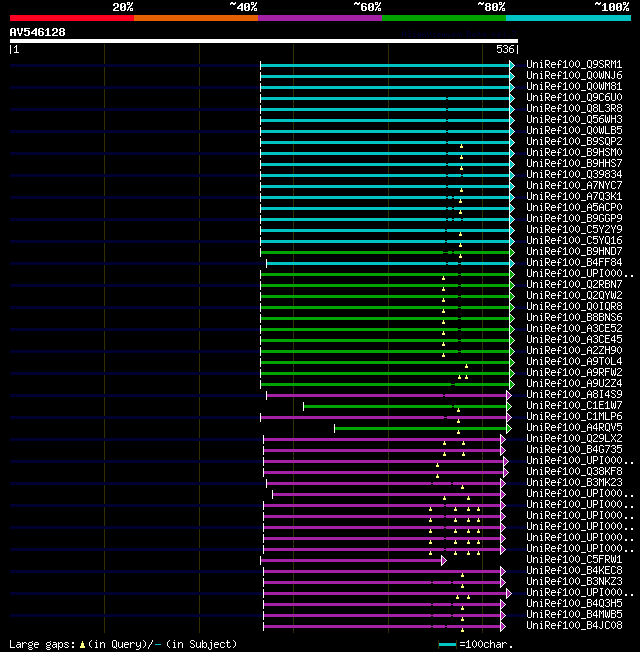This screenshot has height=652, width=640.
Task: Choose the UniRef100_A8I4S9 entry
Action: [x=574, y=394]
